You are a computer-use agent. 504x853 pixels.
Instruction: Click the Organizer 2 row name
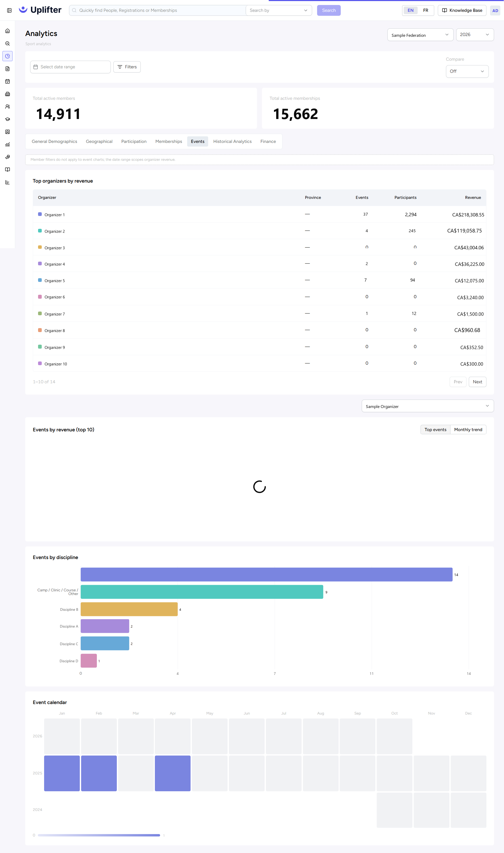pyautogui.click(x=55, y=231)
